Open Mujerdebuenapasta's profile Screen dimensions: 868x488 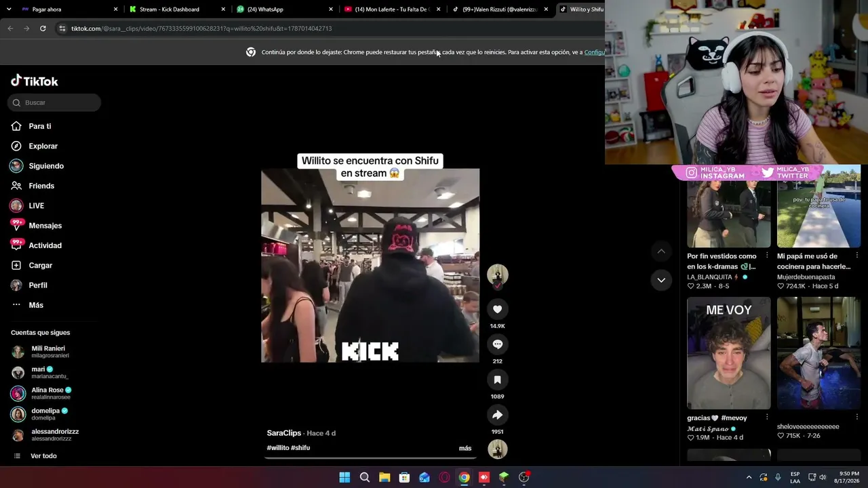pos(806,277)
